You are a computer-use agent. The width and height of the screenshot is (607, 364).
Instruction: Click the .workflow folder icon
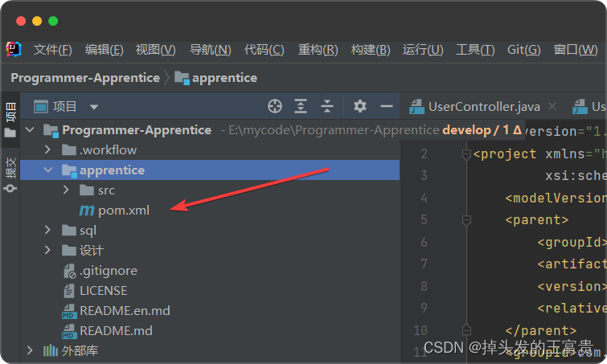coord(69,149)
